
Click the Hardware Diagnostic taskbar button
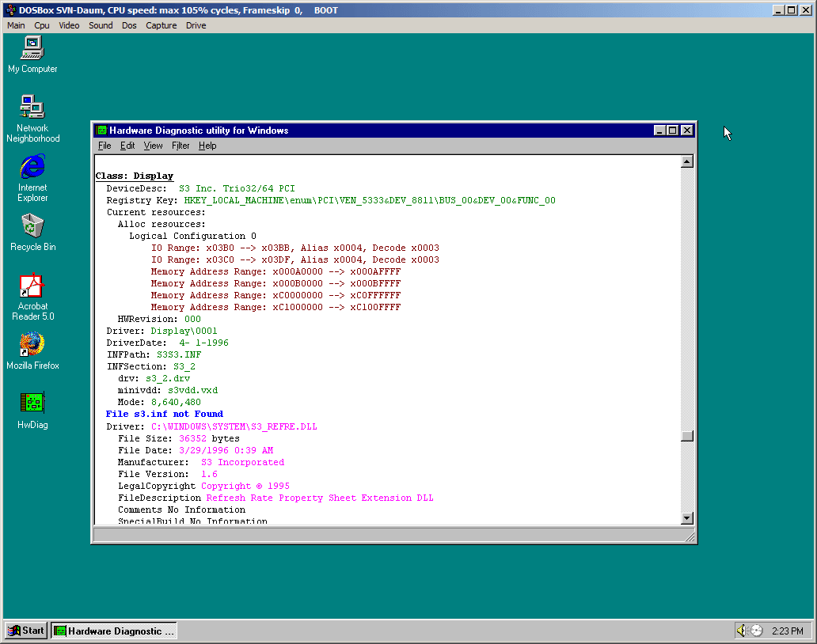[x=114, y=631]
